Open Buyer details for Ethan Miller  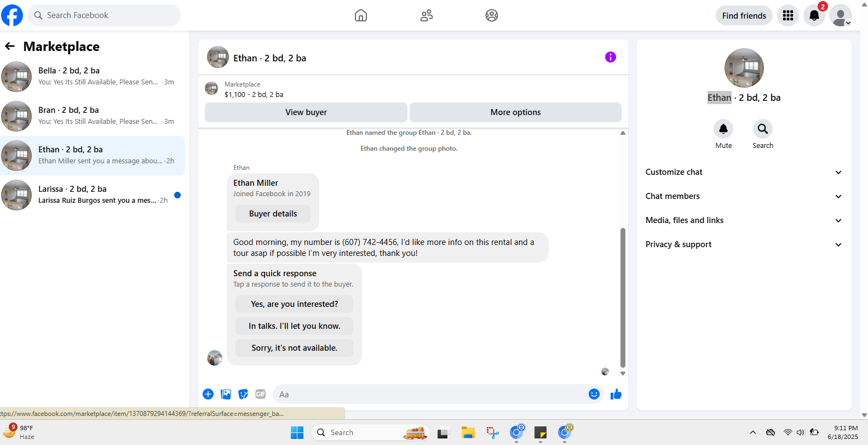click(273, 214)
